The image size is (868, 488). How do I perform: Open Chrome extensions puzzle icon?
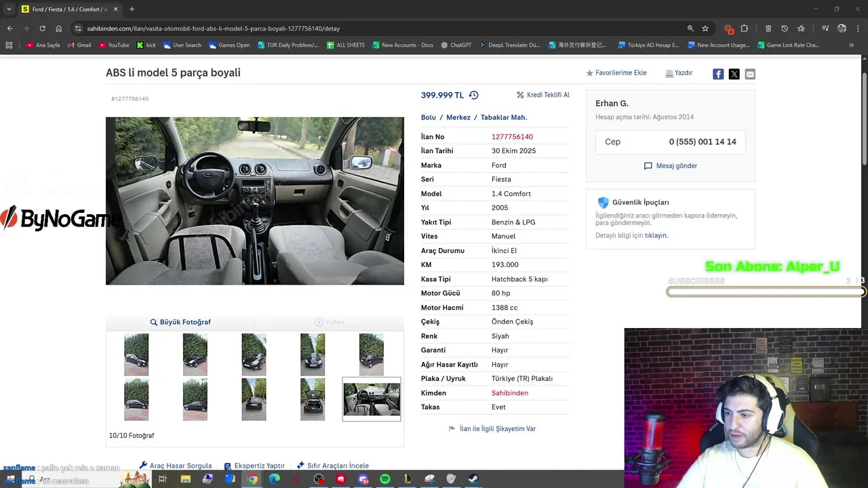745,28
